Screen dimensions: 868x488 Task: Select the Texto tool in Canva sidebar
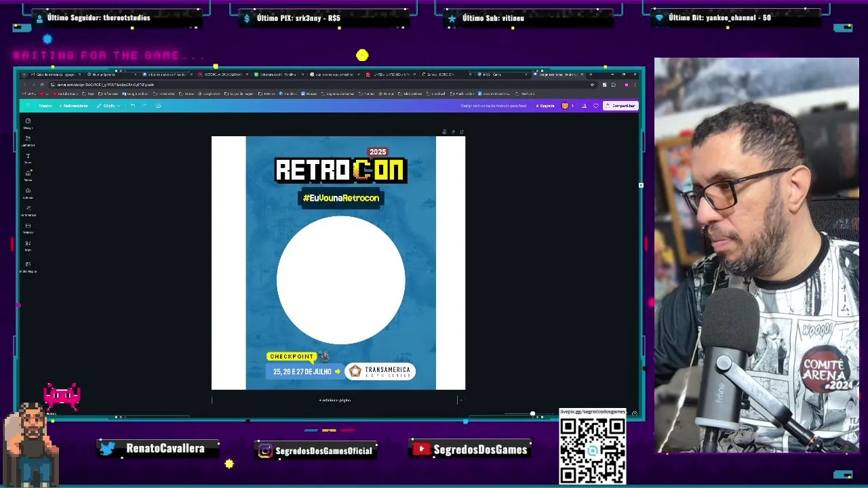click(x=28, y=159)
